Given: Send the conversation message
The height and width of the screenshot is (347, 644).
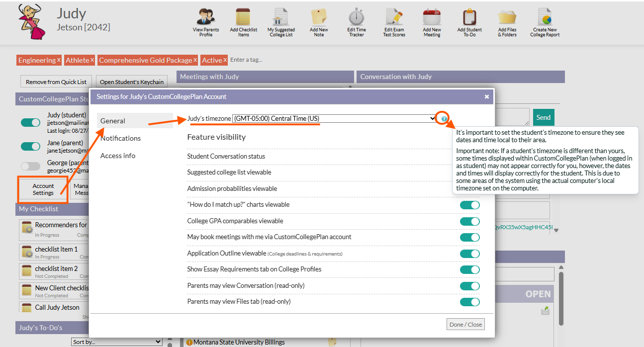Looking at the screenshot, I should click(x=543, y=117).
